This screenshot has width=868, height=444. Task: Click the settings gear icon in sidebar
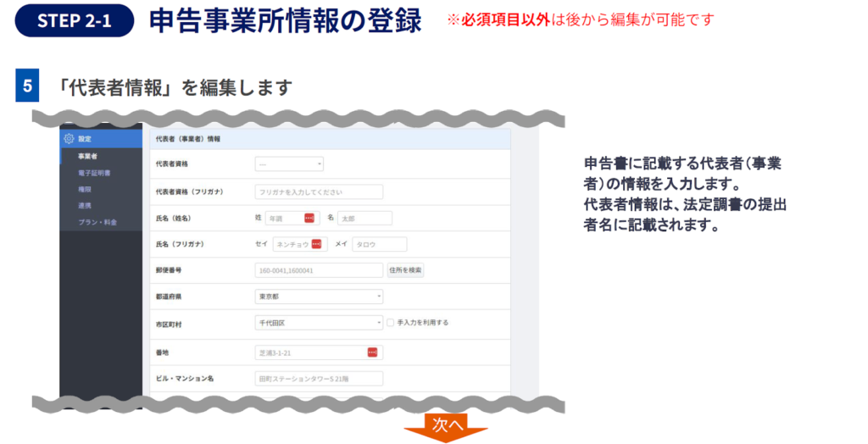[x=69, y=138]
